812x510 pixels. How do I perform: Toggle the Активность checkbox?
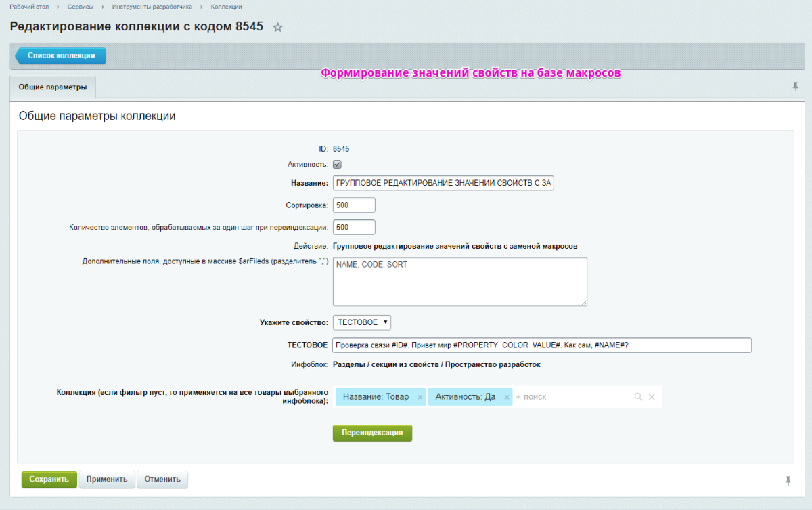coord(336,164)
